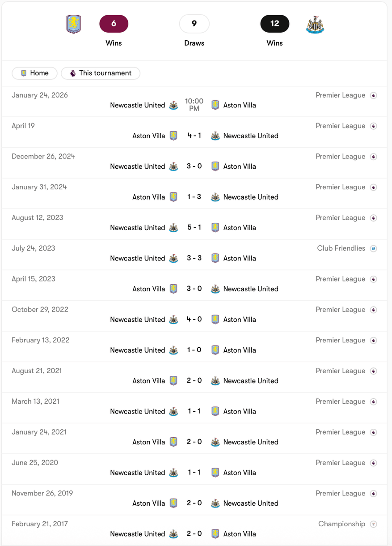Click the Newcastle United crest in the header
Viewport: 392px width, 546px height.
pyautogui.click(x=315, y=25)
